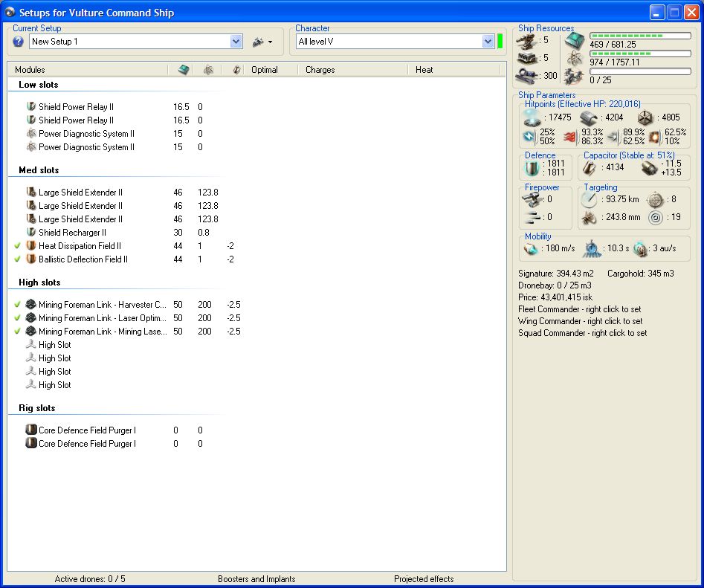Click the Price 43,401,415 isk text
Image resolution: width=704 pixels, height=588 pixels.
click(555, 297)
